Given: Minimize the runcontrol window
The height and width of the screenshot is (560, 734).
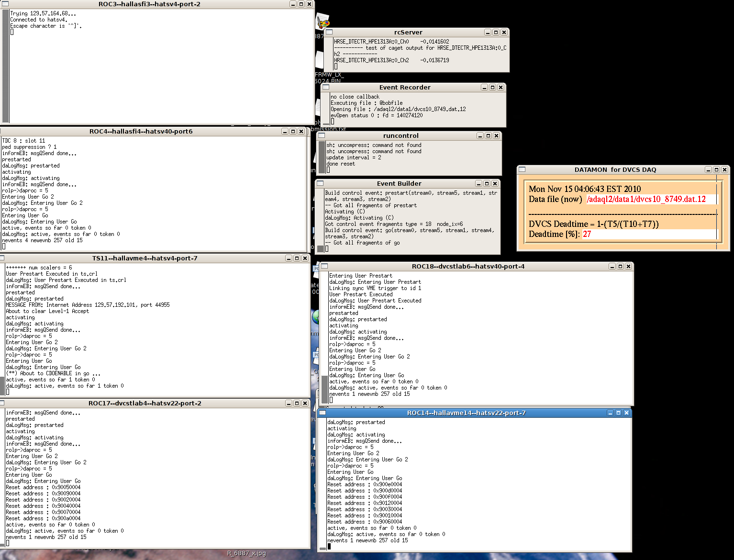Looking at the screenshot, I should tap(480, 135).
